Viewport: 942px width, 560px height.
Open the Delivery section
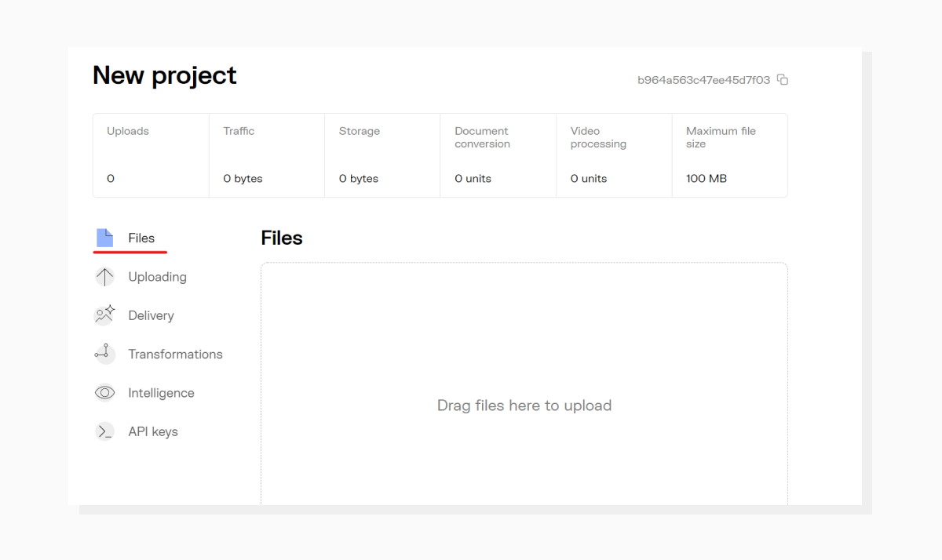pos(151,315)
